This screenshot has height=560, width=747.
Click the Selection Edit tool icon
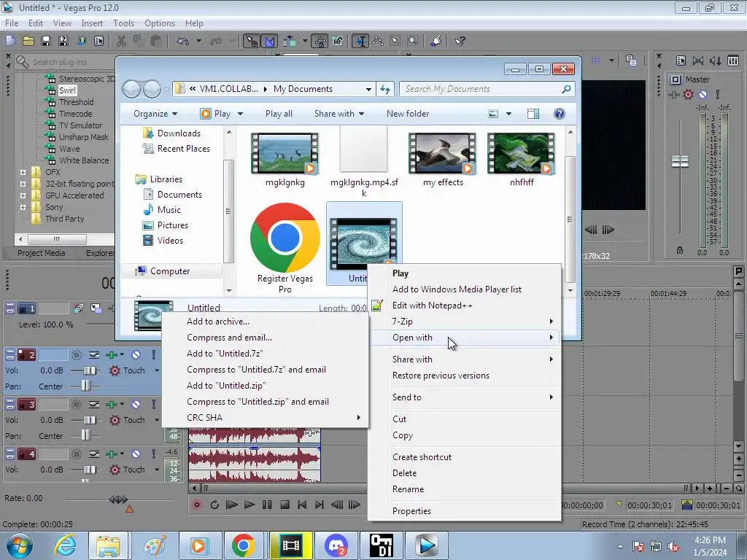point(395,41)
